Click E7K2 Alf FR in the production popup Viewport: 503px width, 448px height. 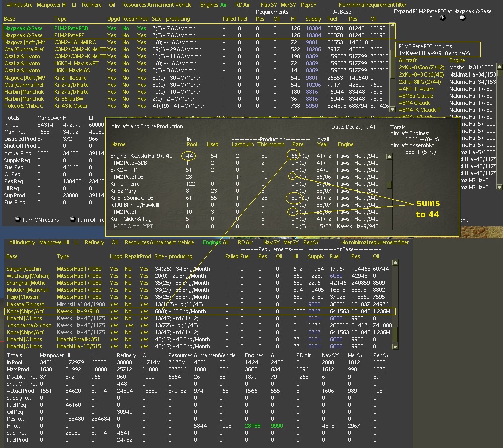(x=124, y=170)
